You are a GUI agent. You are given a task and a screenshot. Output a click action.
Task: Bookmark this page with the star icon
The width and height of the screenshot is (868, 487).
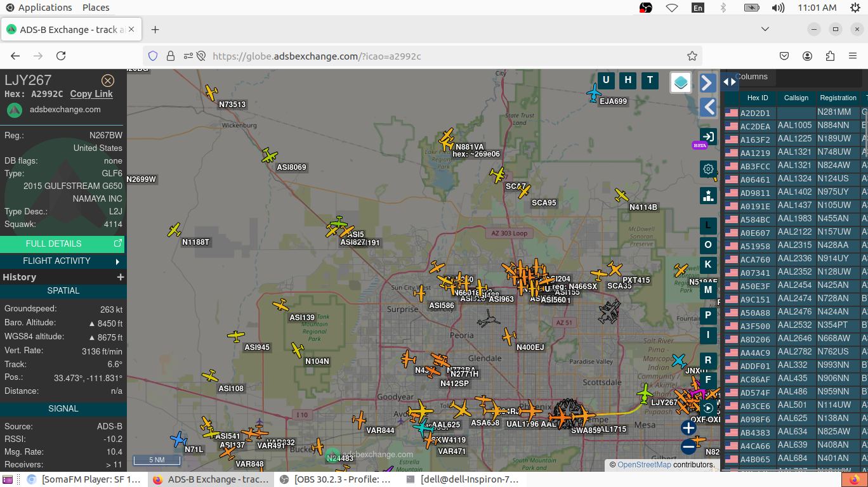692,56
